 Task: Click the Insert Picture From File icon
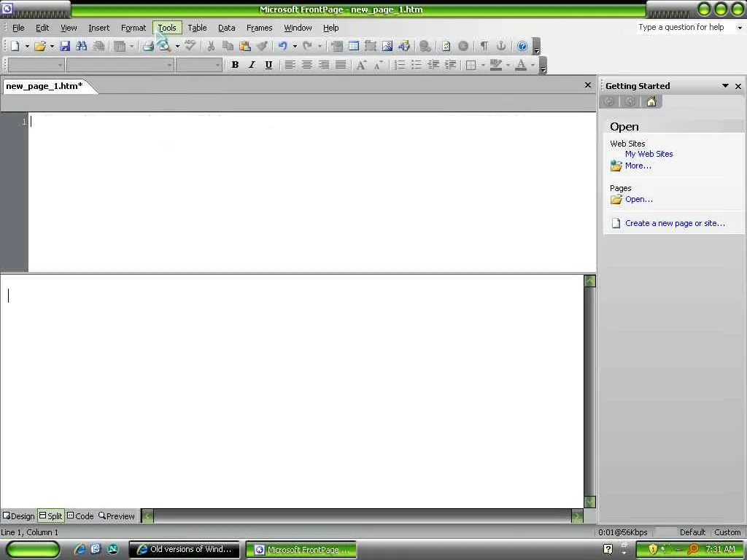(x=387, y=46)
